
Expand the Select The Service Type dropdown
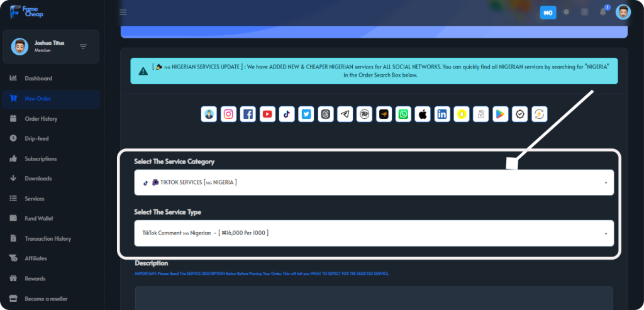point(374,233)
